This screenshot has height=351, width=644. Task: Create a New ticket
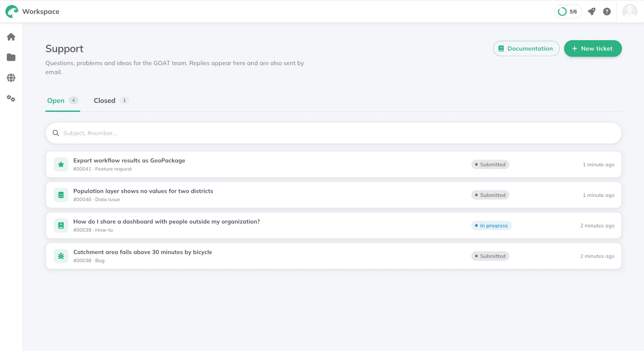[x=593, y=48]
